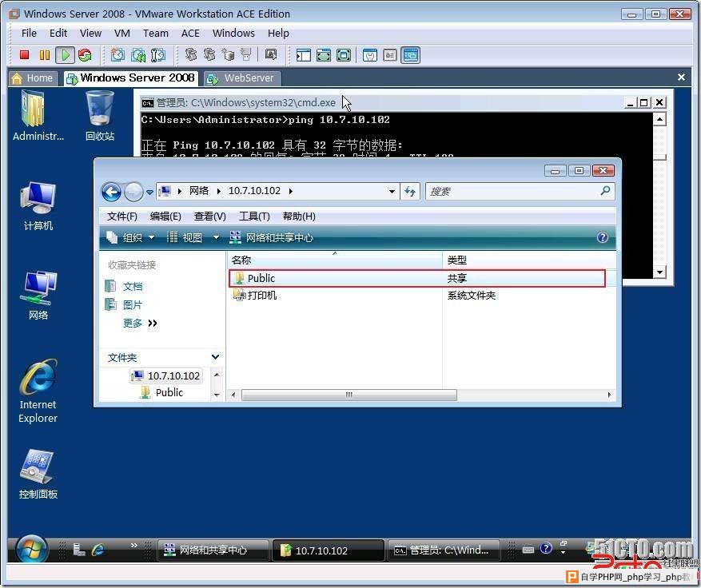Click the Appliance view toolbar icon
The image size is (701, 588).
[x=390, y=55]
